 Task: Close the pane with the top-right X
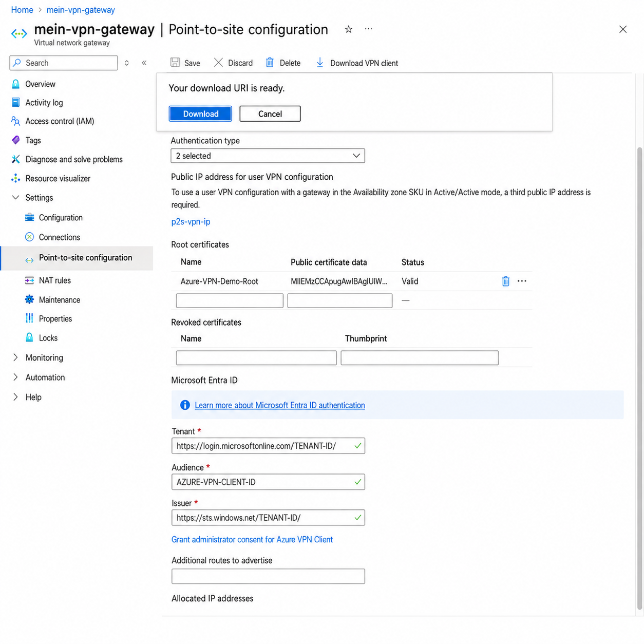tap(623, 29)
